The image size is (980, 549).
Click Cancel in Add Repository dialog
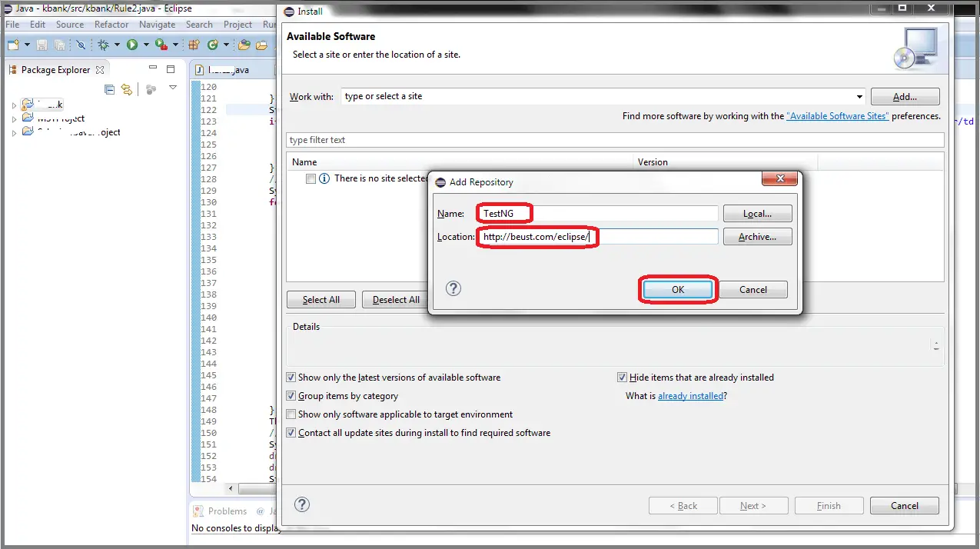753,290
